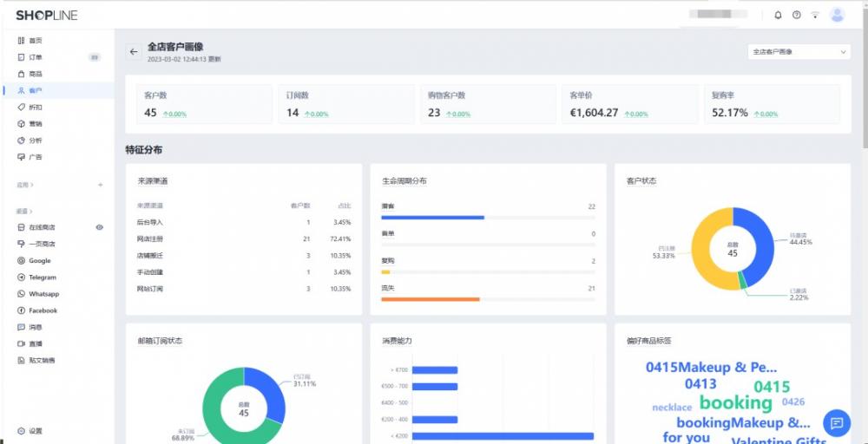868x444 pixels.
Task: Expand the 应用 section in sidebar
Action: 25,185
